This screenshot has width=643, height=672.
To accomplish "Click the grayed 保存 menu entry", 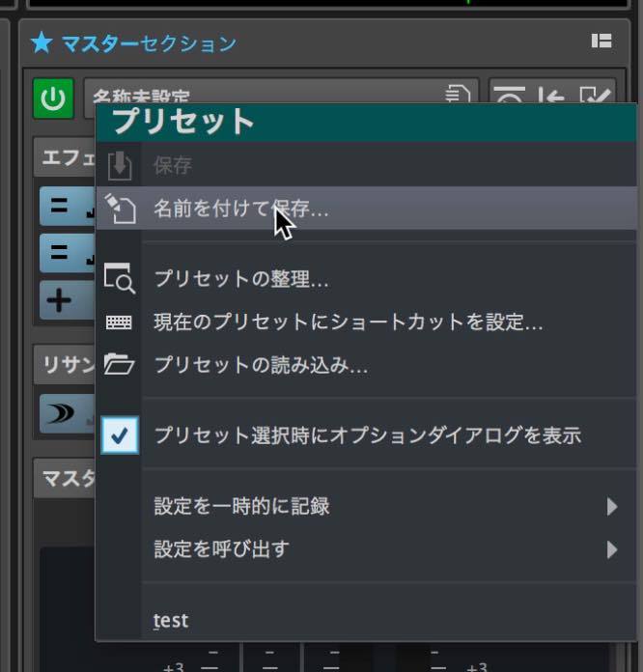I will [x=366, y=165].
